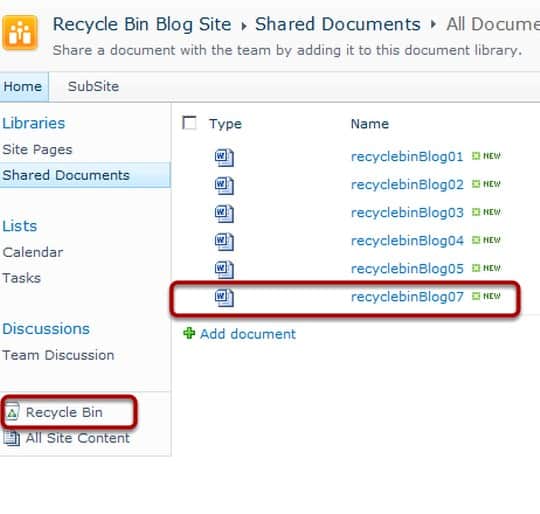Go to Shared Documents breadcrumb
This screenshot has width=540, height=514.
338,24
